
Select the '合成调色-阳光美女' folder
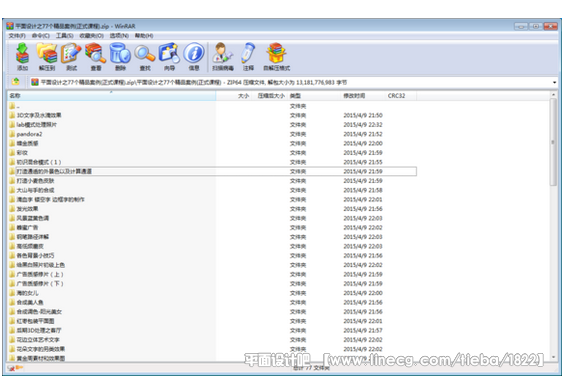point(212,312)
